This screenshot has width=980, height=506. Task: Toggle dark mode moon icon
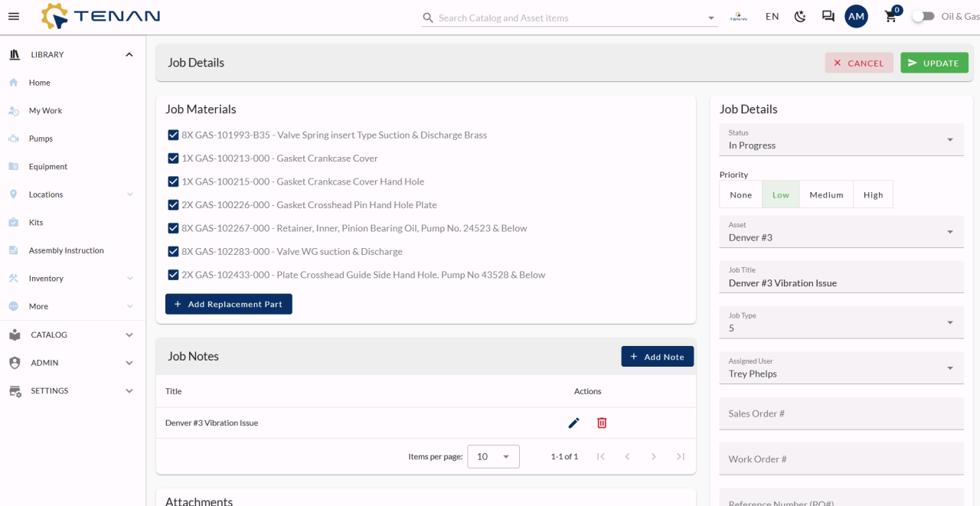[x=800, y=17]
